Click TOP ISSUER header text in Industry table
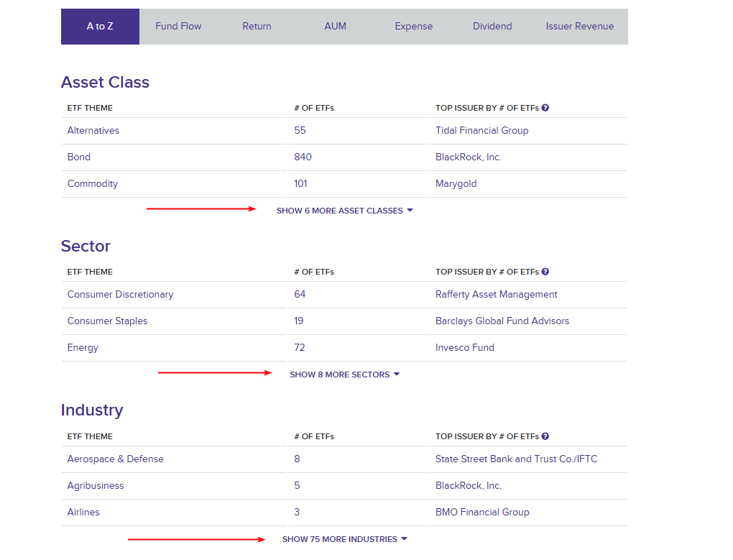 487,436
